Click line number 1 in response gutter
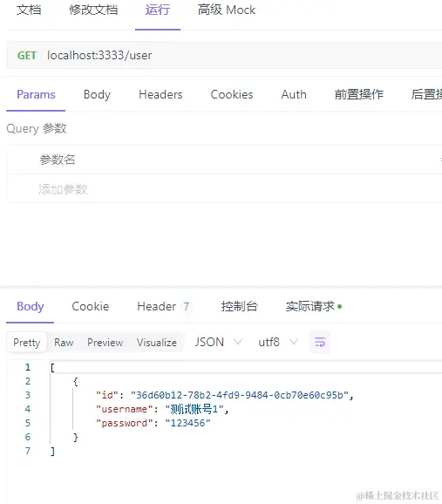This screenshot has height=504, width=442. point(28,367)
